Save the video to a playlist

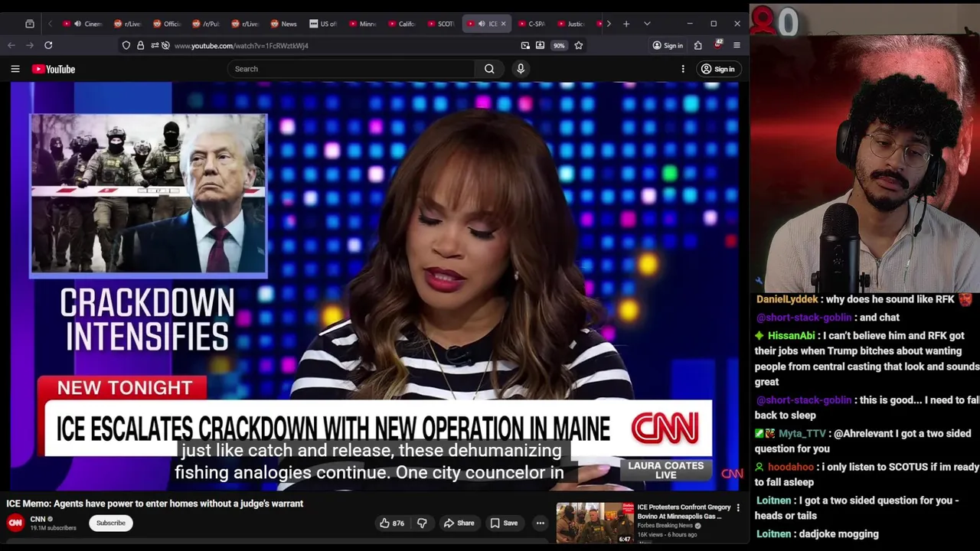(504, 523)
